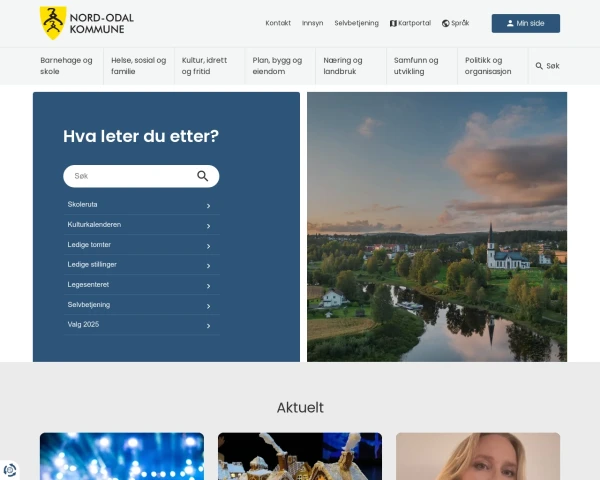Open the Valg 2025 shortcut link
Screen dimensions: 600x480
click(x=142, y=325)
